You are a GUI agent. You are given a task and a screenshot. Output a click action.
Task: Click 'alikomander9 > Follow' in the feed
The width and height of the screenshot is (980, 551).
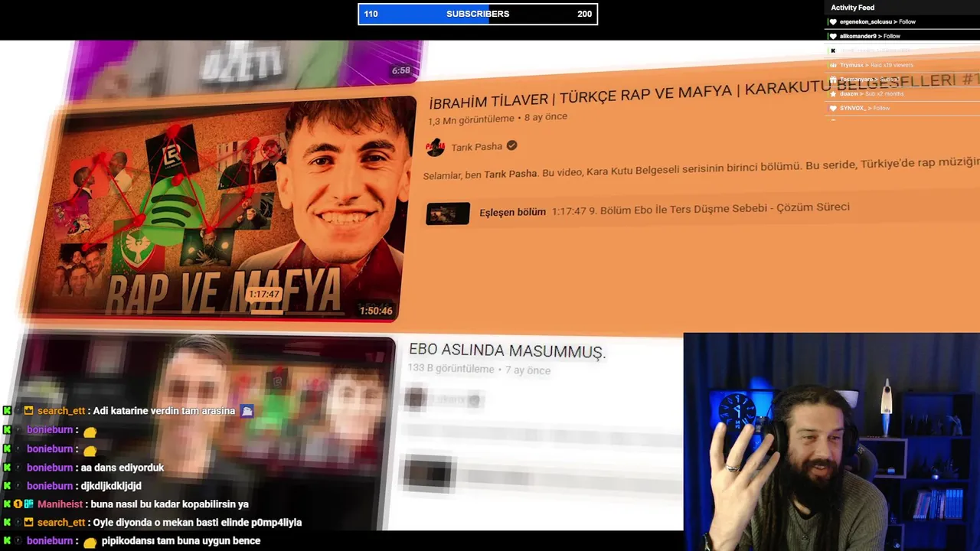click(x=870, y=36)
